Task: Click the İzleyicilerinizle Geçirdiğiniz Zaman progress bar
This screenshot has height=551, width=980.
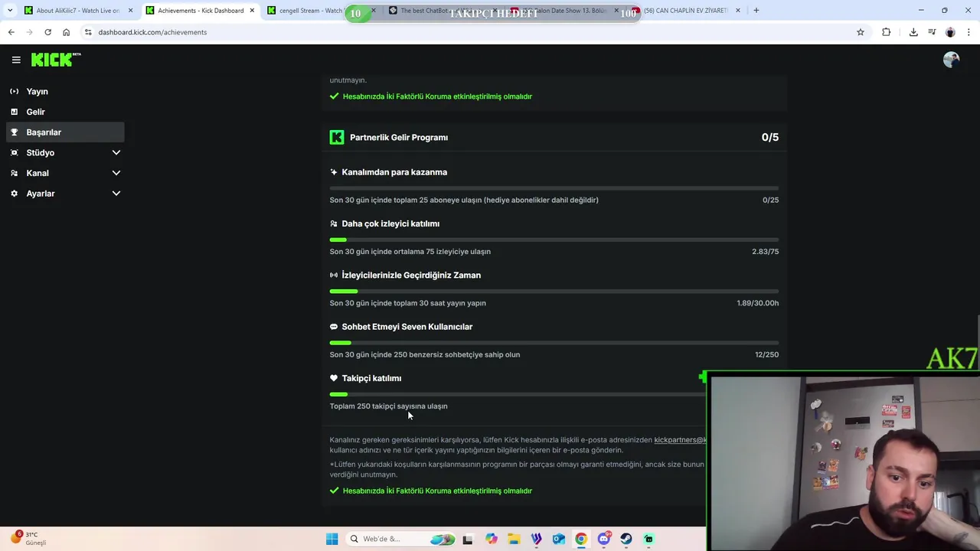Action: (554, 291)
